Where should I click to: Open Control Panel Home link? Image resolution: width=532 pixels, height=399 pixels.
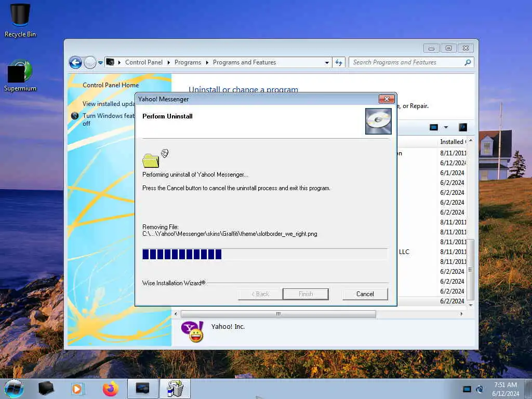111,85
